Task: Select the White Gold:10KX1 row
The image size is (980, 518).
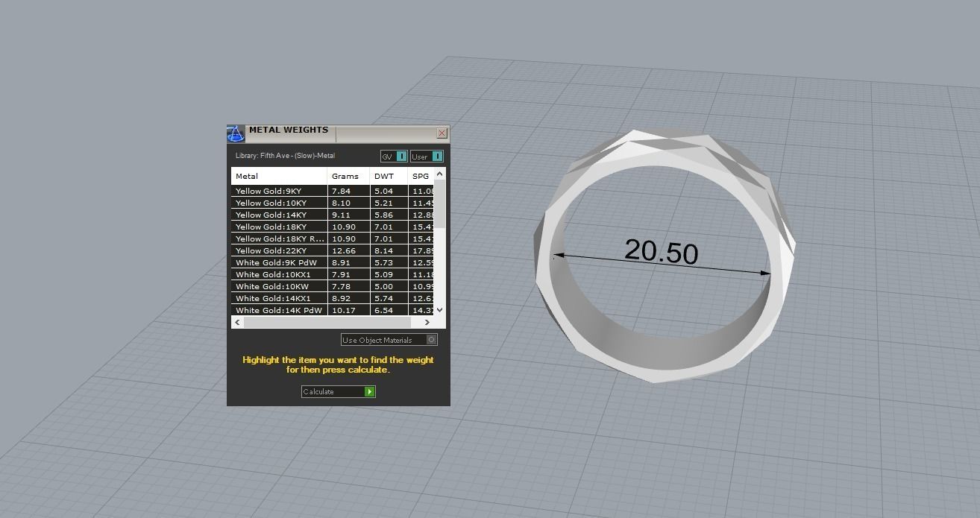Action: click(x=332, y=274)
